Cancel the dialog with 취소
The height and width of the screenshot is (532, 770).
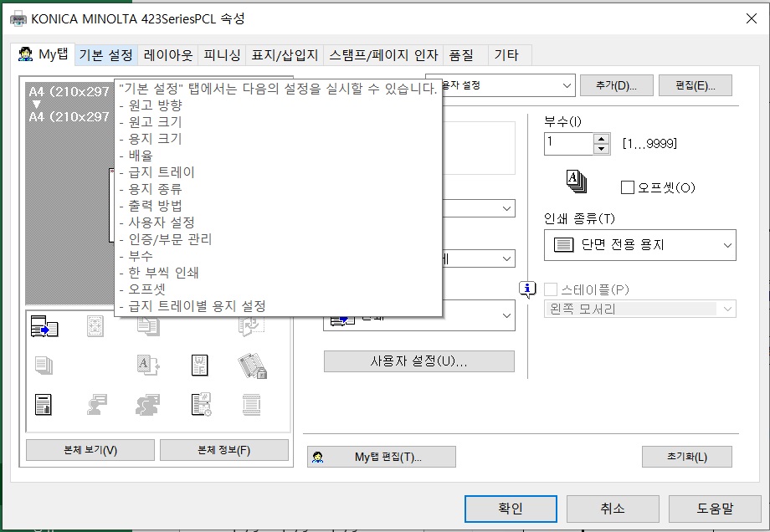click(x=613, y=509)
